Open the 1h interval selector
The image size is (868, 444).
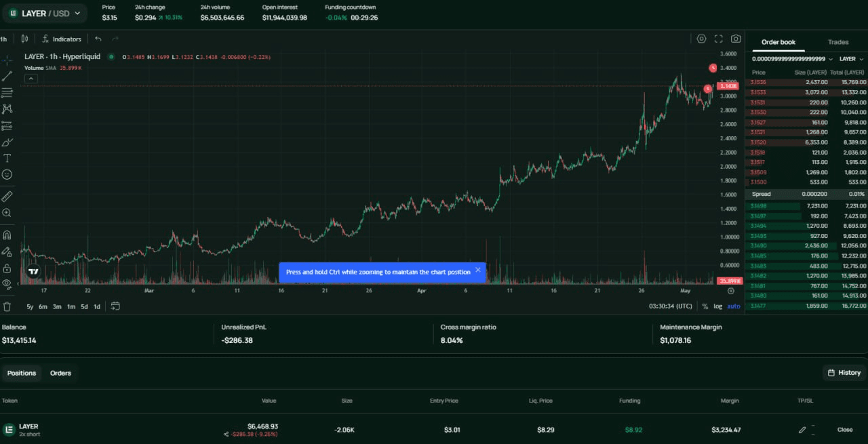(4, 39)
